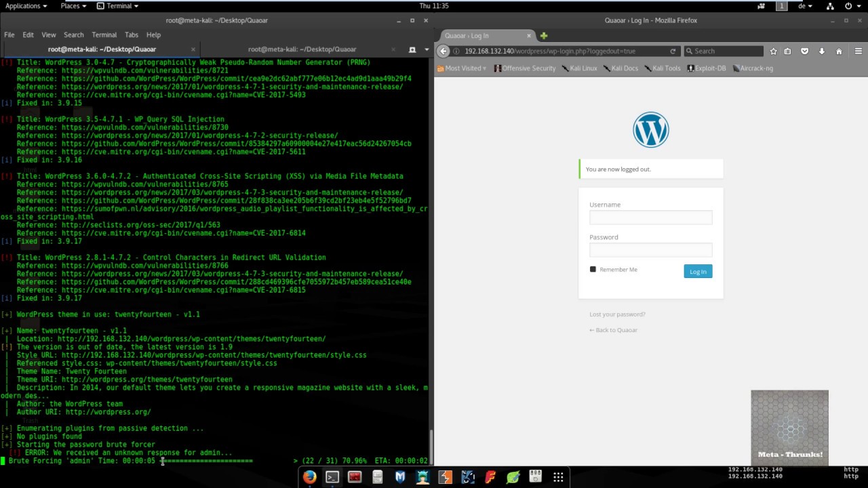
Task: Open the terminal View menu
Action: pyautogui.click(x=49, y=35)
